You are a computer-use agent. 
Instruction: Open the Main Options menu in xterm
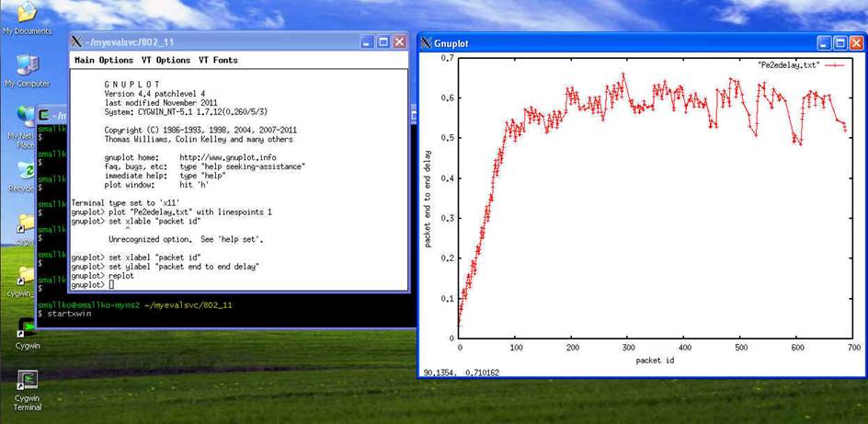click(x=104, y=60)
